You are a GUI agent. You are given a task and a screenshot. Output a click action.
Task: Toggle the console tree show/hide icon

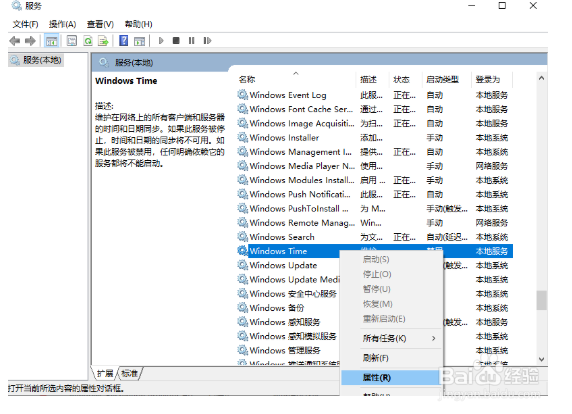tap(51, 41)
